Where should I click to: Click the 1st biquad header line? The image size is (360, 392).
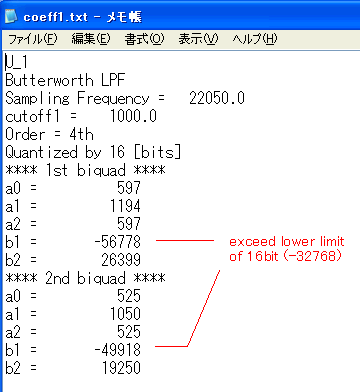click(85, 170)
